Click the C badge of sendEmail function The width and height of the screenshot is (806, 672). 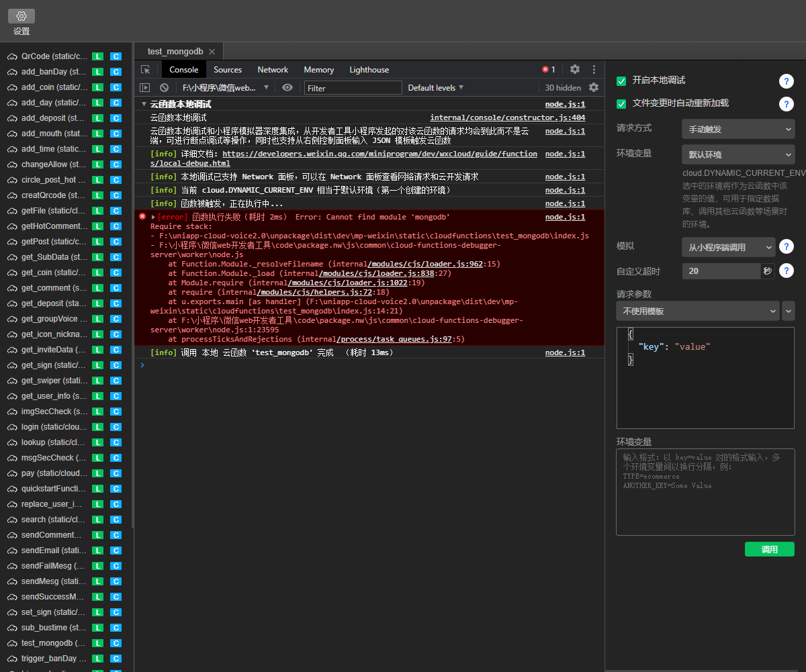116,550
